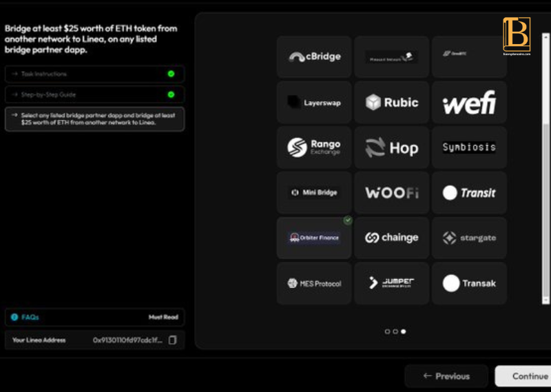
Task: Select the Pheasant Network bridge card
Action: click(391, 56)
